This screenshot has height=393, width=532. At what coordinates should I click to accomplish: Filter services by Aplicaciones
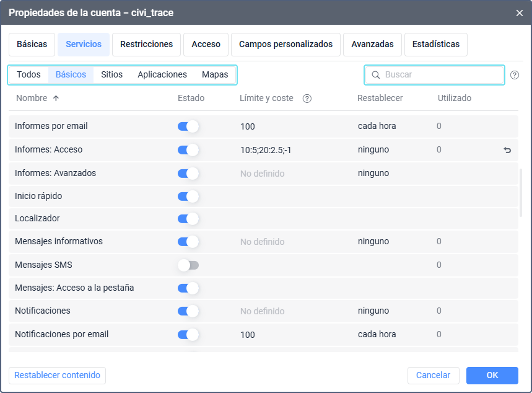[x=162, y=75]
